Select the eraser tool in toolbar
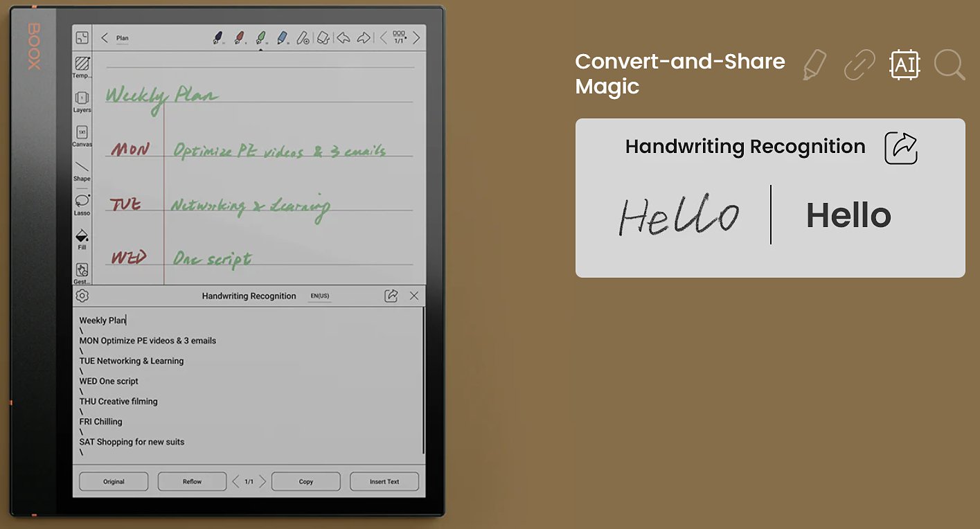The width and height of the screenshot is (980, 529). 322,38
